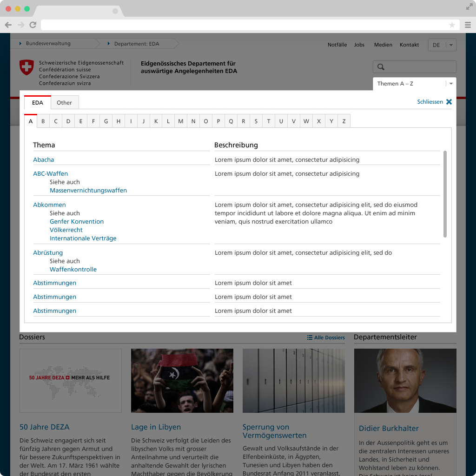Switch to the Other tab

64,103
